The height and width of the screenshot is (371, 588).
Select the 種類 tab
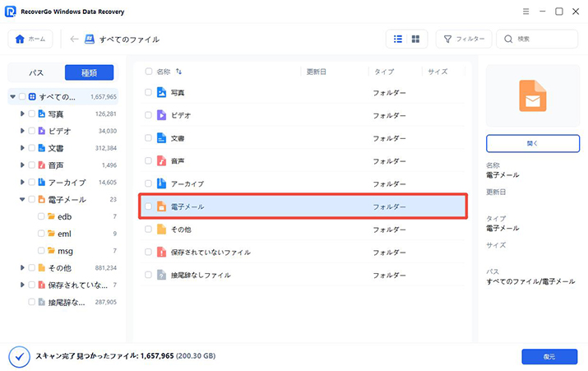click(89, 72)
